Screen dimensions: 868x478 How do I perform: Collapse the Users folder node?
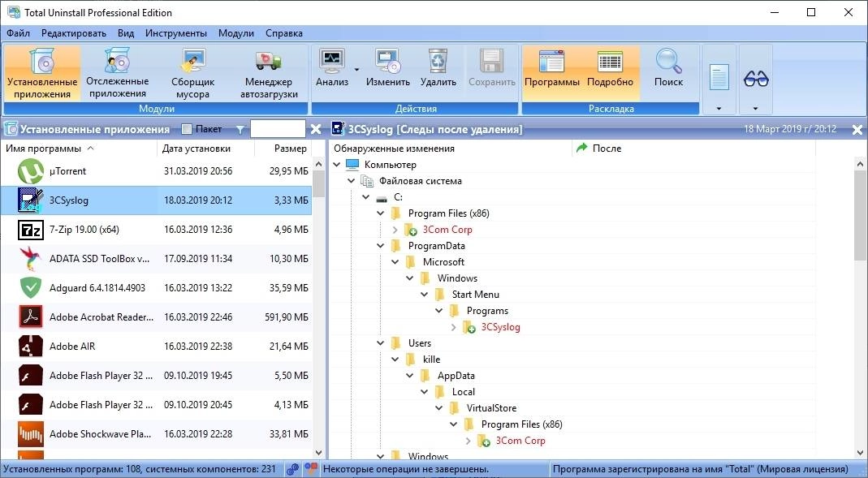[380, 343]
